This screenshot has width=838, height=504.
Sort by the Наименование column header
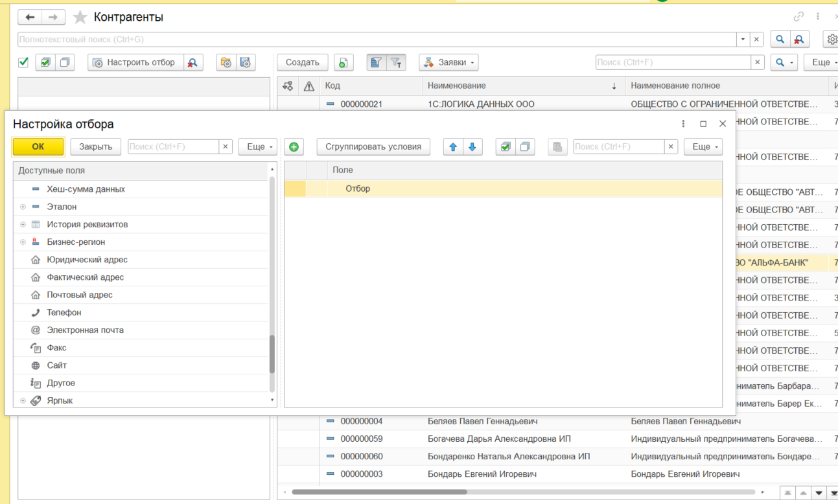coord(524,86)
